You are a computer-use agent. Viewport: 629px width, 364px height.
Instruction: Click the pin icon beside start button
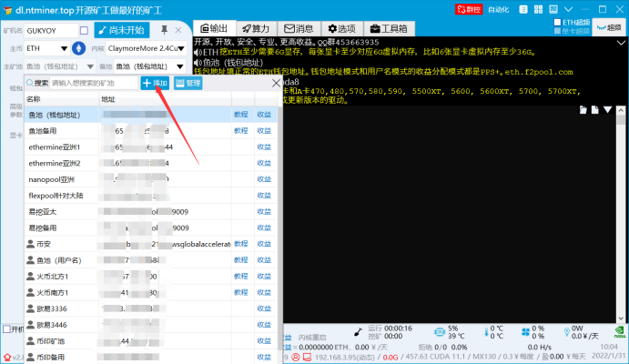tap(164, 30)
